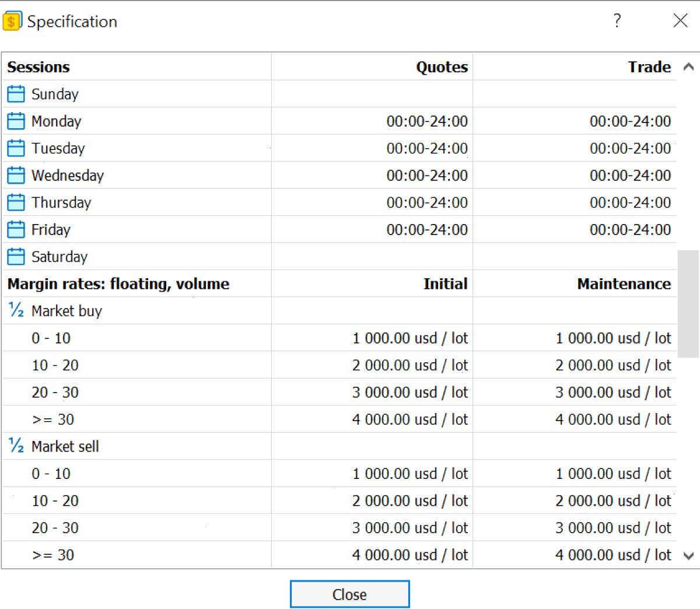Screen dimensions: 700x609
Task: Select Wednesday's Quotes session time
Action: tap(427, 176)
